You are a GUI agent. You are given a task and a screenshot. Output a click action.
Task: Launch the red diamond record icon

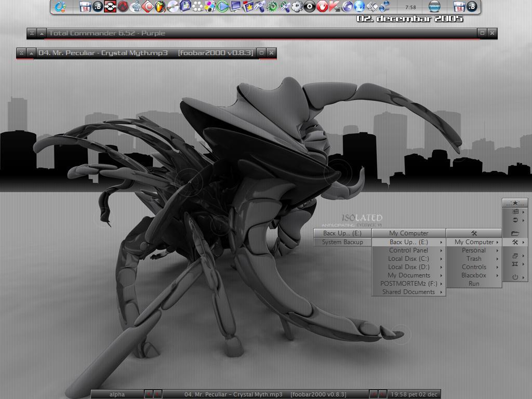148,6
